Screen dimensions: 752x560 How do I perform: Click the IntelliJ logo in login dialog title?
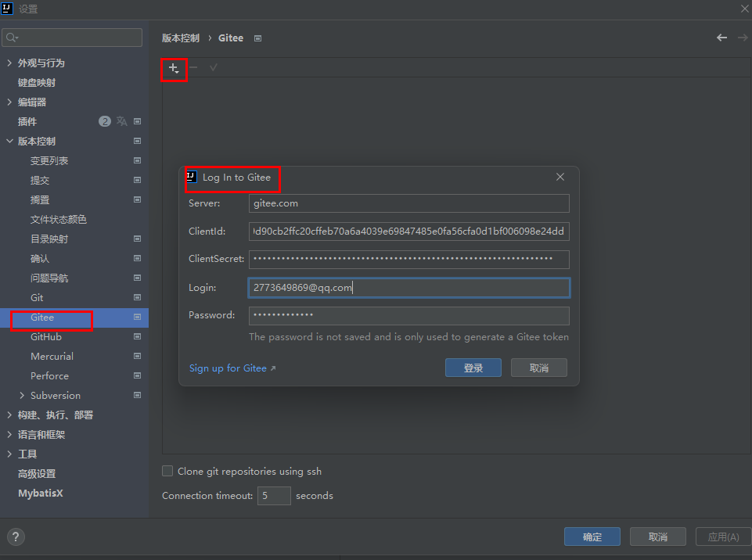[x=192, y=177]
